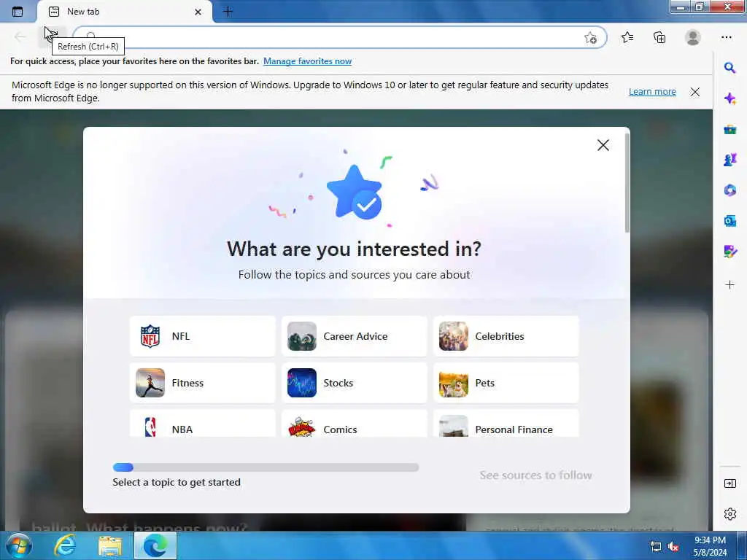Select the Stocks topic
Screen dimensions: 747x560
tap(355, 383)
